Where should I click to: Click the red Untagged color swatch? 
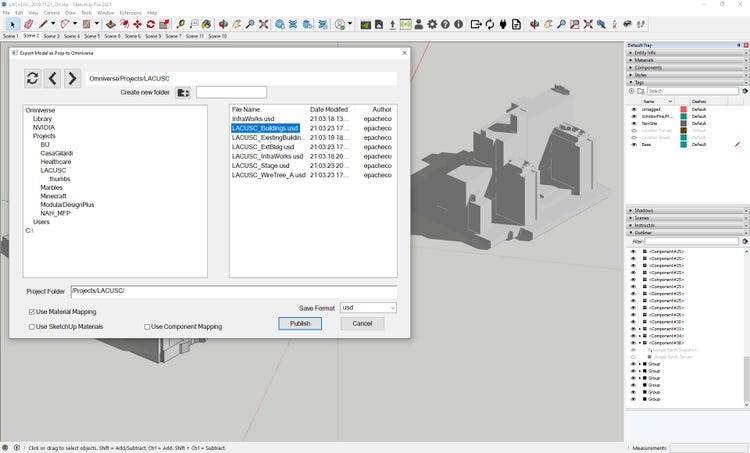(x=683, y=109)
